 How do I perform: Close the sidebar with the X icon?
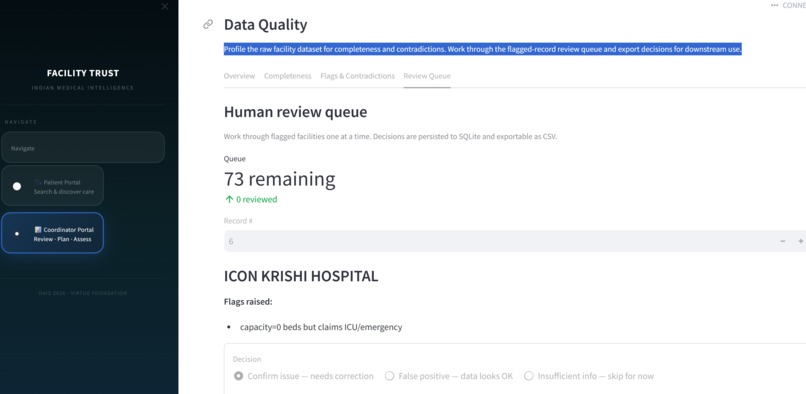tap(164, 6)
